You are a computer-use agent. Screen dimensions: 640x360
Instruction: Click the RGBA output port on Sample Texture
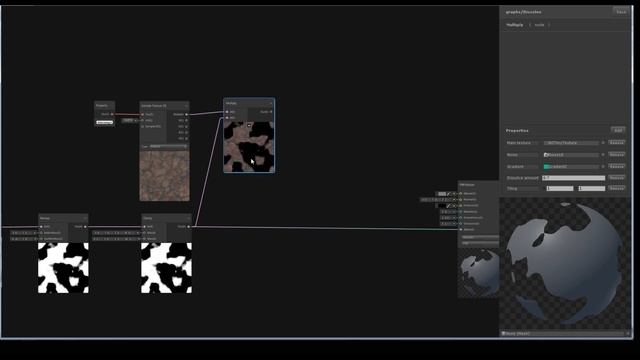(x=187, y=114)
